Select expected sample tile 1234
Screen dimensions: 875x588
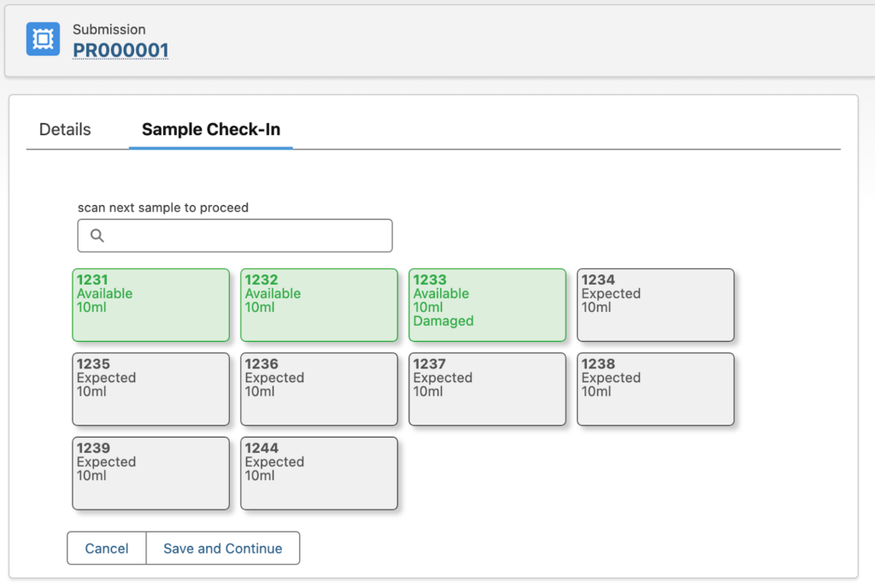click(655, 304)
